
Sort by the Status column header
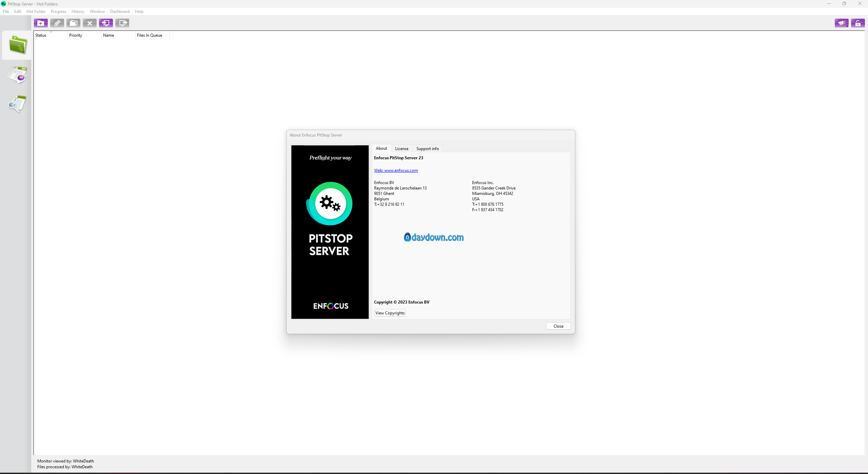point(51,35)
